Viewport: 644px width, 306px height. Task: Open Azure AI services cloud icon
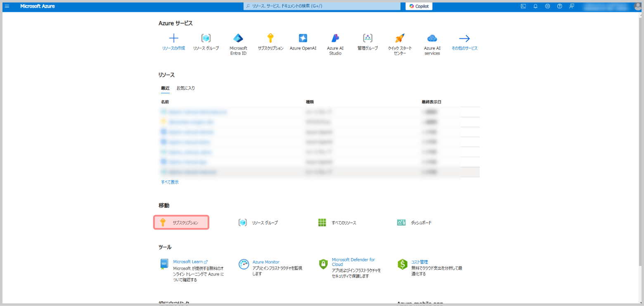point(432,38)
